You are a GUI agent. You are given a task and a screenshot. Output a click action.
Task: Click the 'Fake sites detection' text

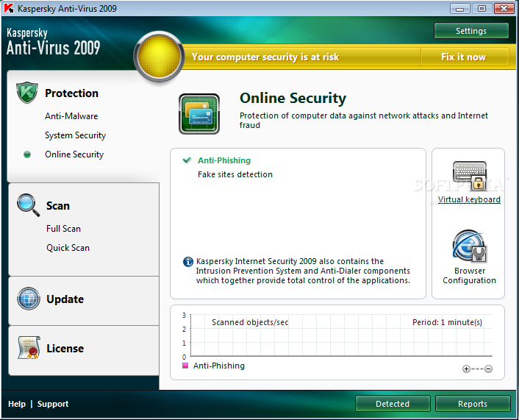[235, 174]
